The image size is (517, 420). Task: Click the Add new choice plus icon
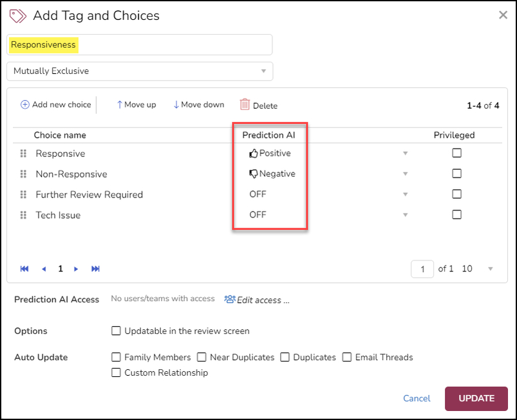tap(25, 105)
